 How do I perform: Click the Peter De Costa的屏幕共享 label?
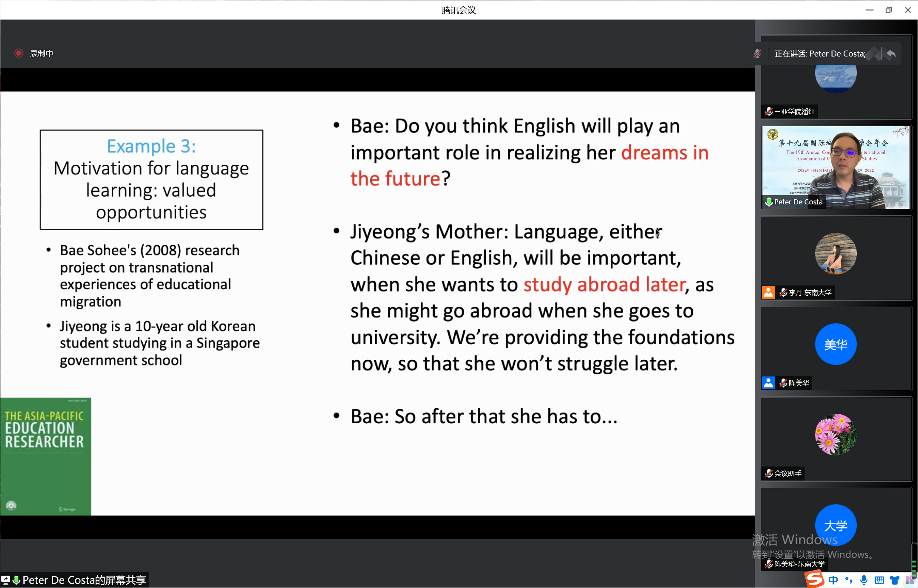[84, 580]
